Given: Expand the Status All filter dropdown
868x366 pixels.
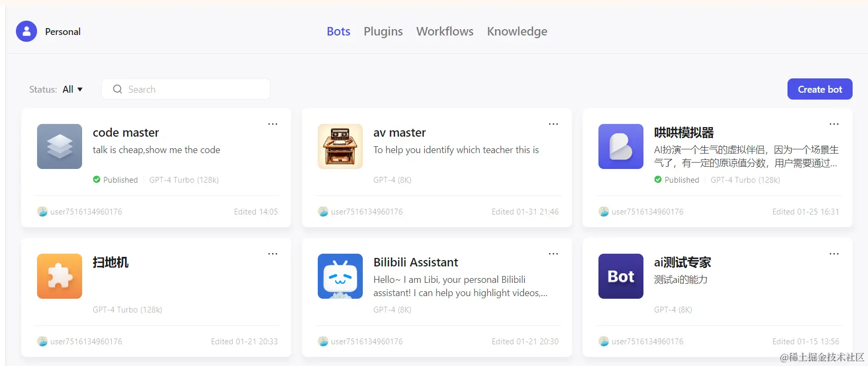Looking at the screenshot, I should click(73, 89).
